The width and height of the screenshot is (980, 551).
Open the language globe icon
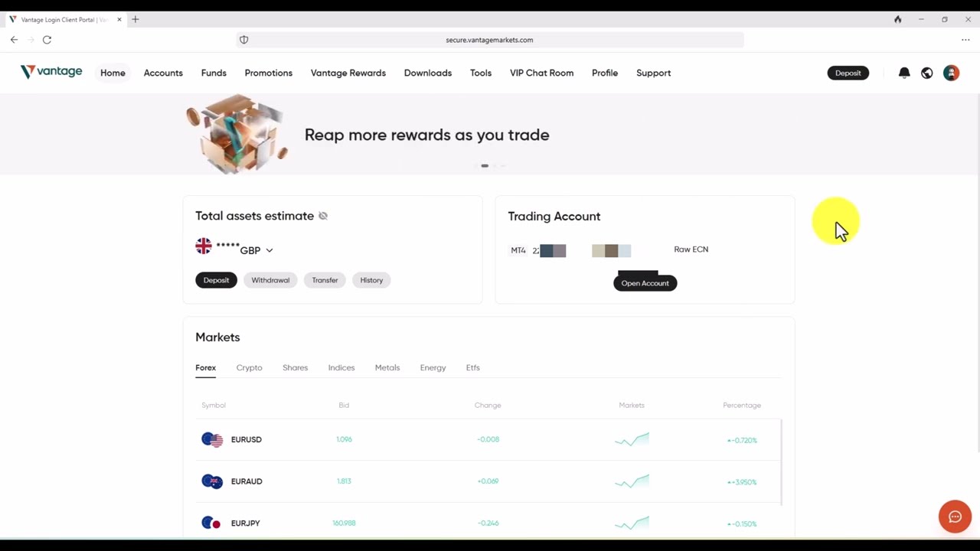[927, 73]
